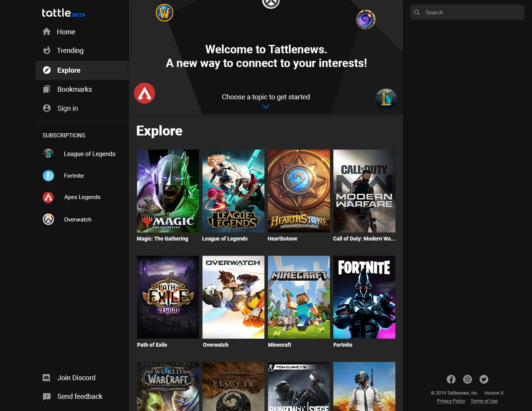The width and height of the screenshot is (532, 411).
Task: Click the Apex Legends subscription icon
Action: click(48, 197)
